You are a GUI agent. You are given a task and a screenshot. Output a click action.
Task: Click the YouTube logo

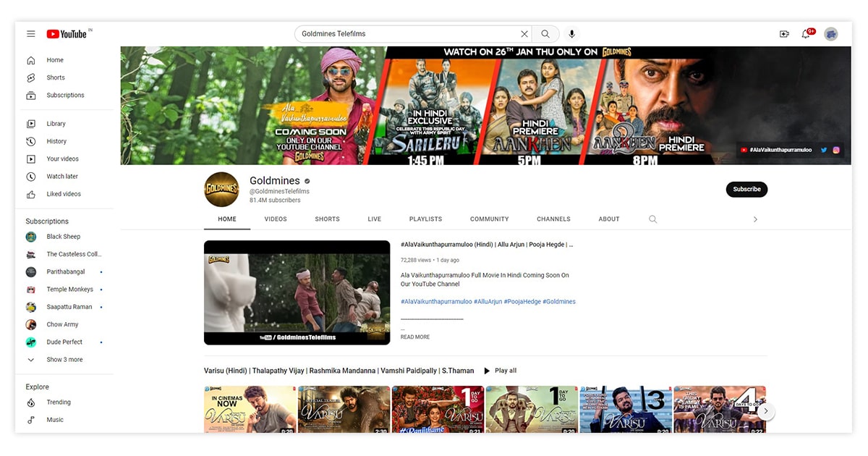(x=67, y=34)
